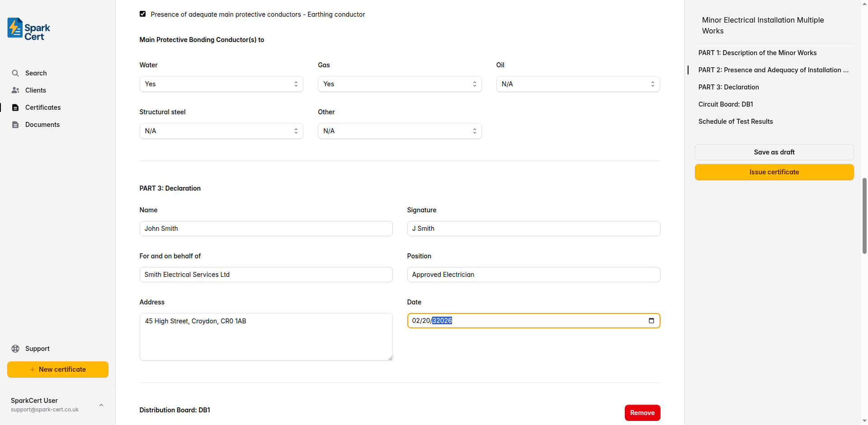This screenshot has width=868, height=425.
Task: Click the Spark Cert logo
Action: tap(29, 29)
